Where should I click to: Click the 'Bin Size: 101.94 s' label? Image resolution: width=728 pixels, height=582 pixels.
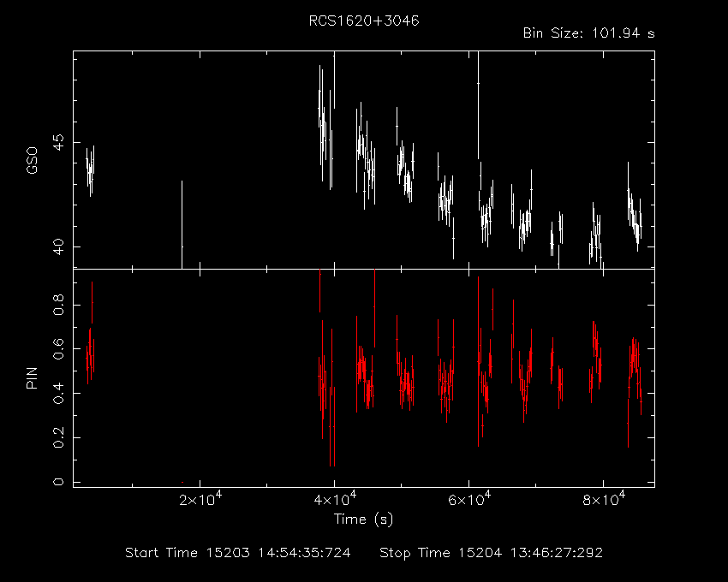588,33
